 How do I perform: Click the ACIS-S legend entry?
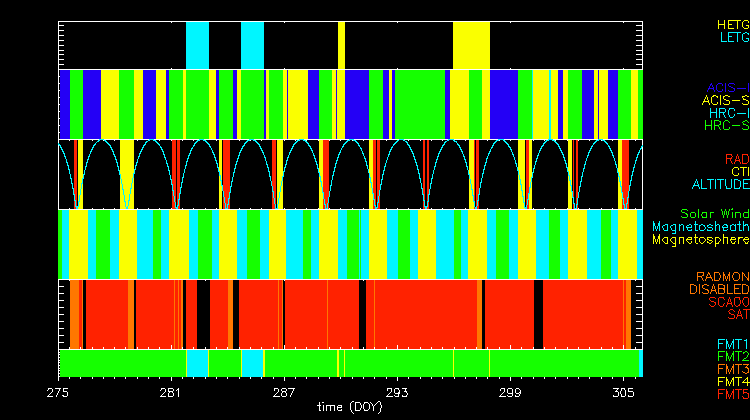point(725,101)
